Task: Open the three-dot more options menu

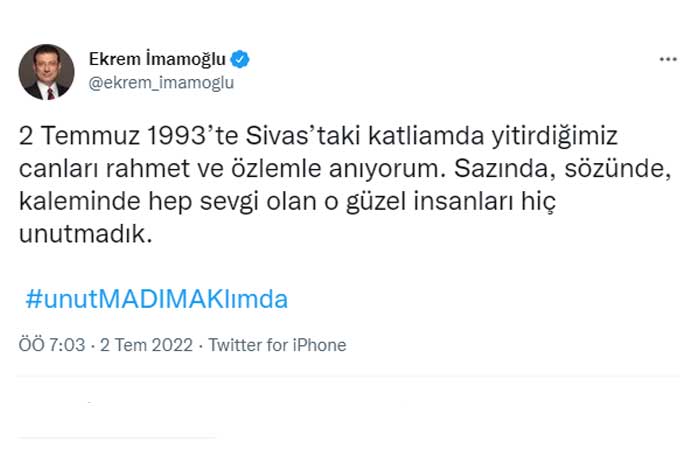Action: pyautogui.click(x=667, y=60)
